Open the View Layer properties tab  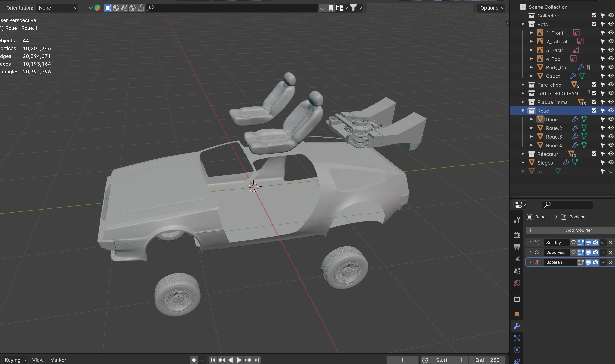pyautogui.click(x=517, y=259)
